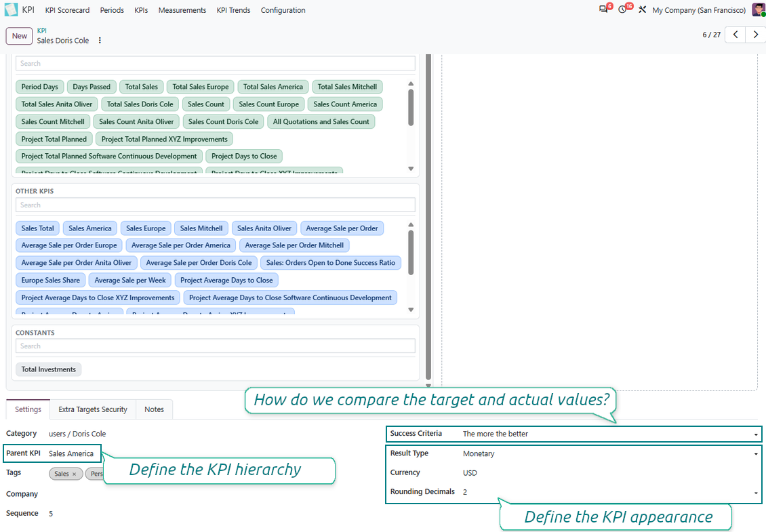Open the KPI Trends menu

coord(233,10)
